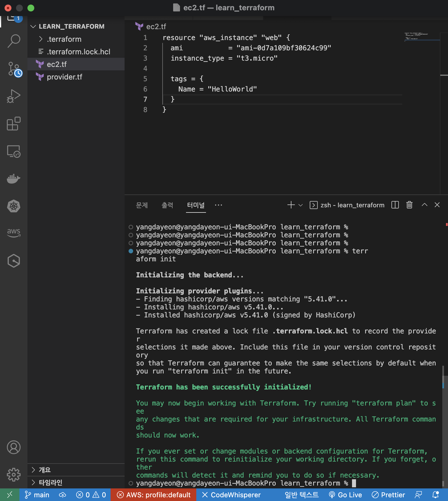This screenshot has width=448, height=501.
Task: Focus the terminal prompt cursor
Action: (354, 483)
